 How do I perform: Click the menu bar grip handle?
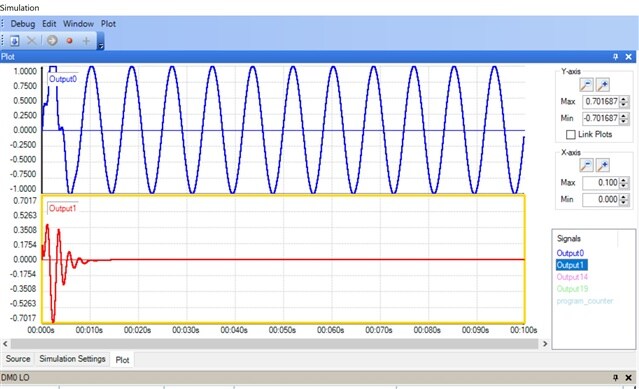pos(2,24)
